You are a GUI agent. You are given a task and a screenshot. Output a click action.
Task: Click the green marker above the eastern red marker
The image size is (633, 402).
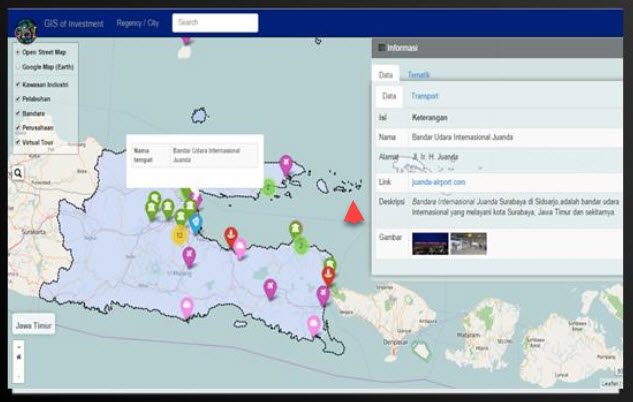point(330,263)
